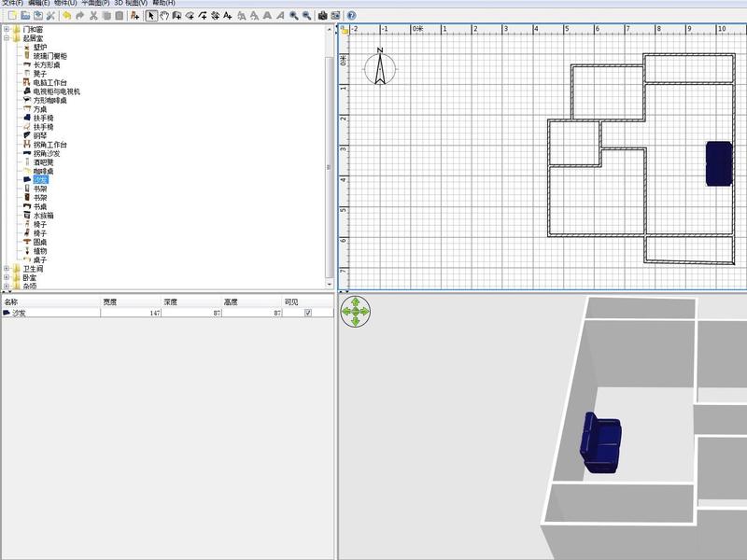
Task: Collapse the 起居室 folder
Action: pyautogui.click(x=7, y=38)
